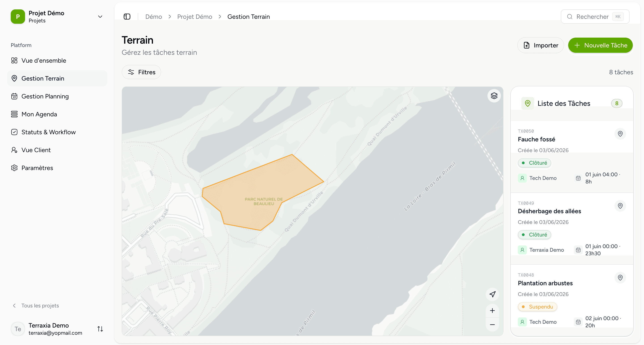
Task: Click the Démo breadcrumb
Action: point(153,17)
